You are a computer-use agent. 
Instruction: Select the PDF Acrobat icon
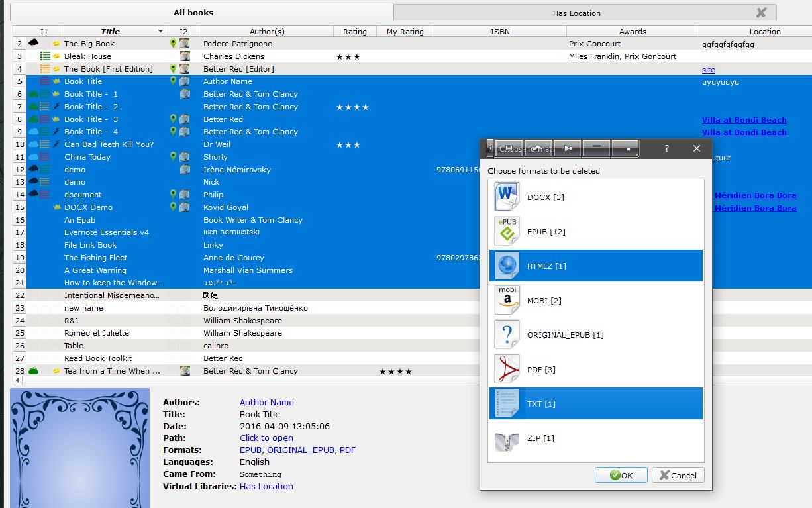(507, 369)
